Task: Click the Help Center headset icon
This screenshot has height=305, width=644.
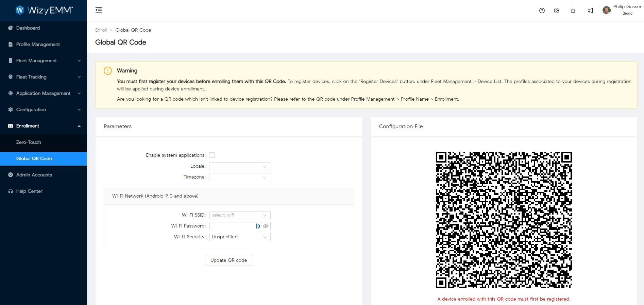Action: click(x=11, y=191)
